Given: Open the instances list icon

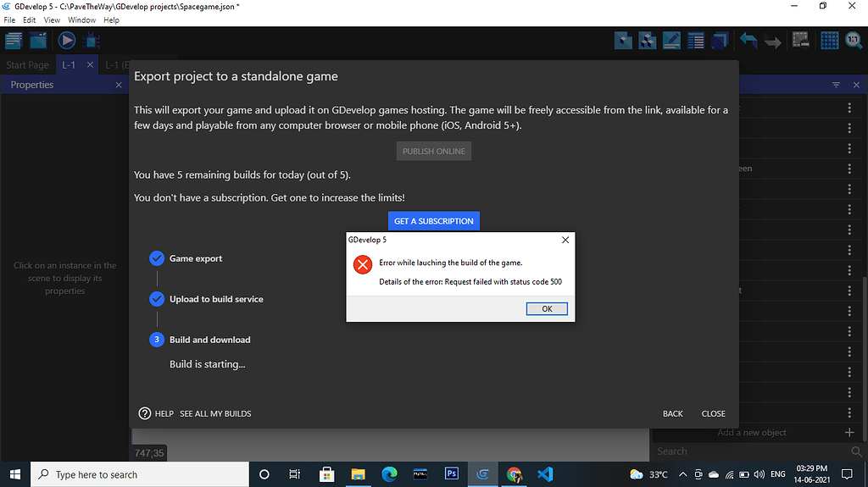Looking at the screenshot, I should tap(695, 41).
